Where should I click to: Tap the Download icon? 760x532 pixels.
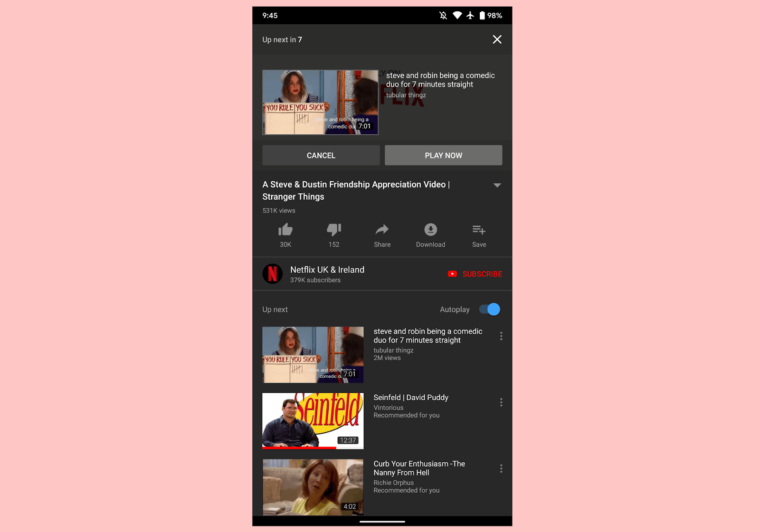(430, 230)
